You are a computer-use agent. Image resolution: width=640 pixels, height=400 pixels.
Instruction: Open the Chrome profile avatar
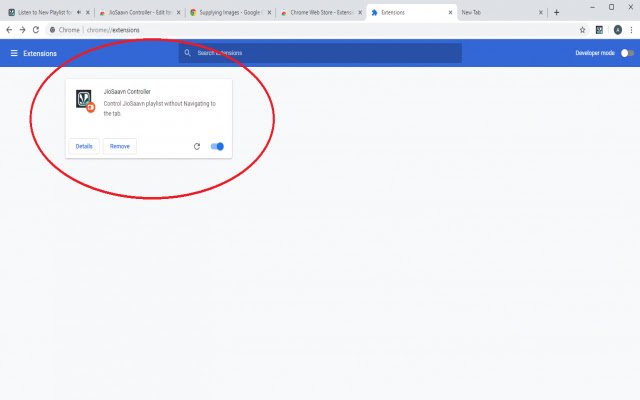pos(618,30)
